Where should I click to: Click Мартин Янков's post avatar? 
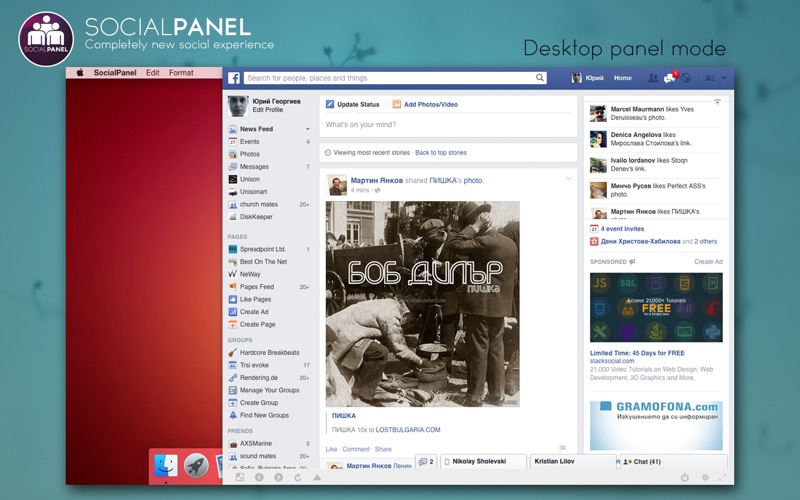336,185
